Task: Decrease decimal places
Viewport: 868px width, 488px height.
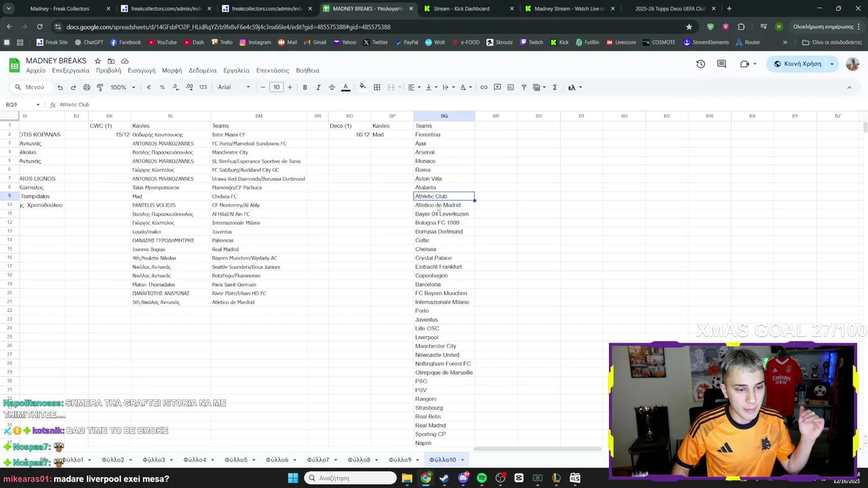Action: pos(176,87)
